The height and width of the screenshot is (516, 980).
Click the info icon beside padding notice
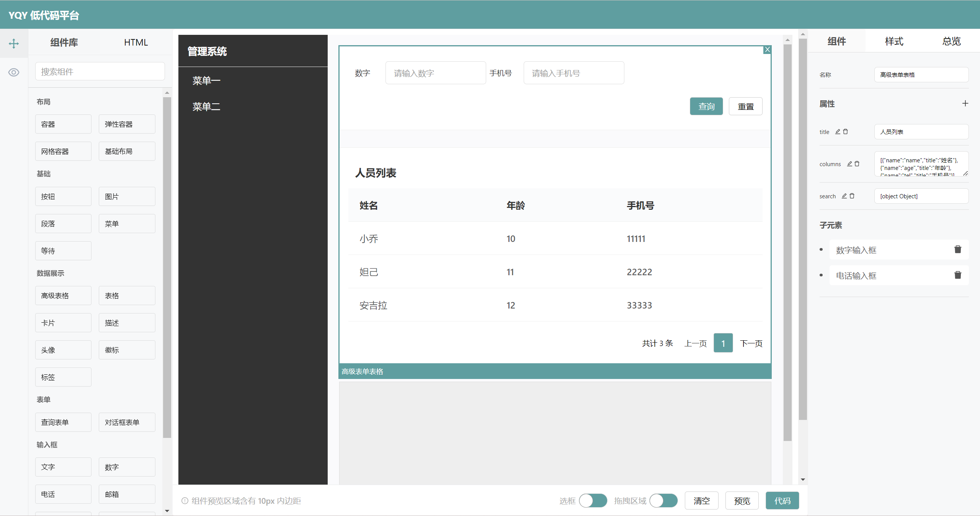pos(185,501)
